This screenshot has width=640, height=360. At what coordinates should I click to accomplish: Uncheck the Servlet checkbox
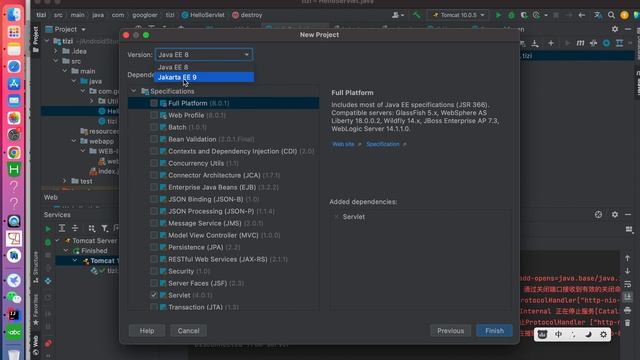click(x=153, y=295)
